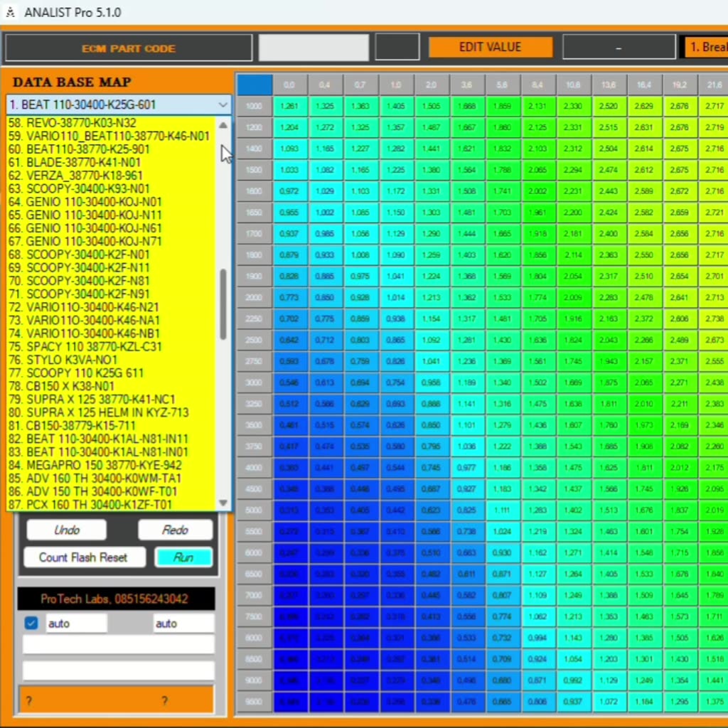Select 60. BEAT110-38770-K25-901

(110, 149)
